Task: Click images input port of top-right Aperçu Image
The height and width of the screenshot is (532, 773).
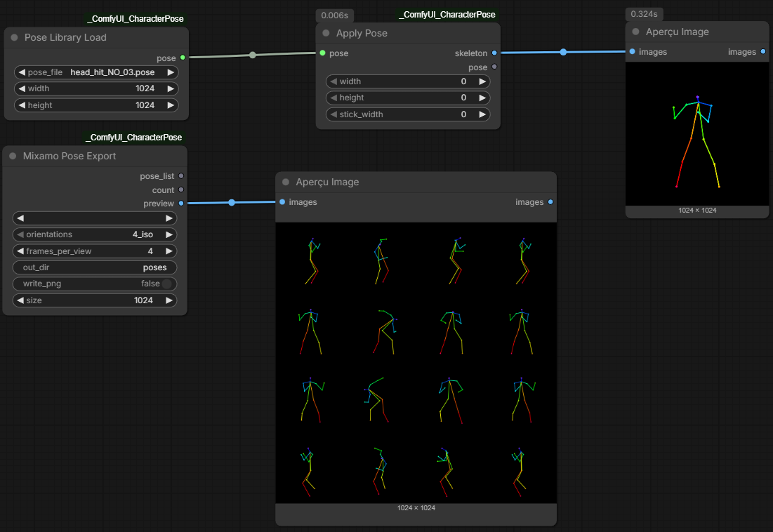Action: [632, 52]
